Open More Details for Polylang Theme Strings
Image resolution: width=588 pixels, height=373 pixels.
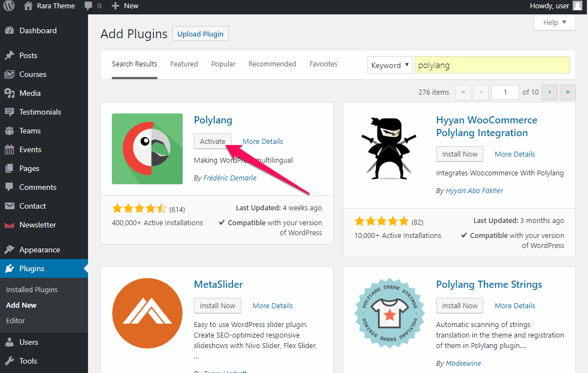pos(515,306)
